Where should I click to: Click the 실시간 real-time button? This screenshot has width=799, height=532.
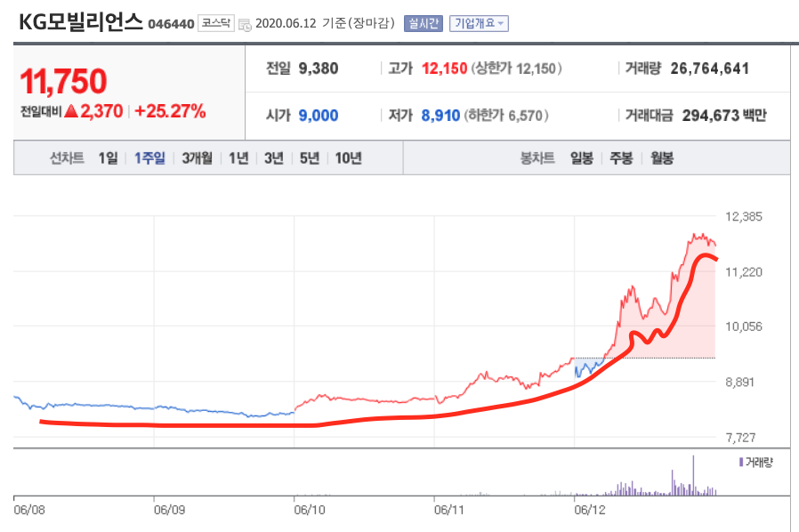[x=423, y=23]
